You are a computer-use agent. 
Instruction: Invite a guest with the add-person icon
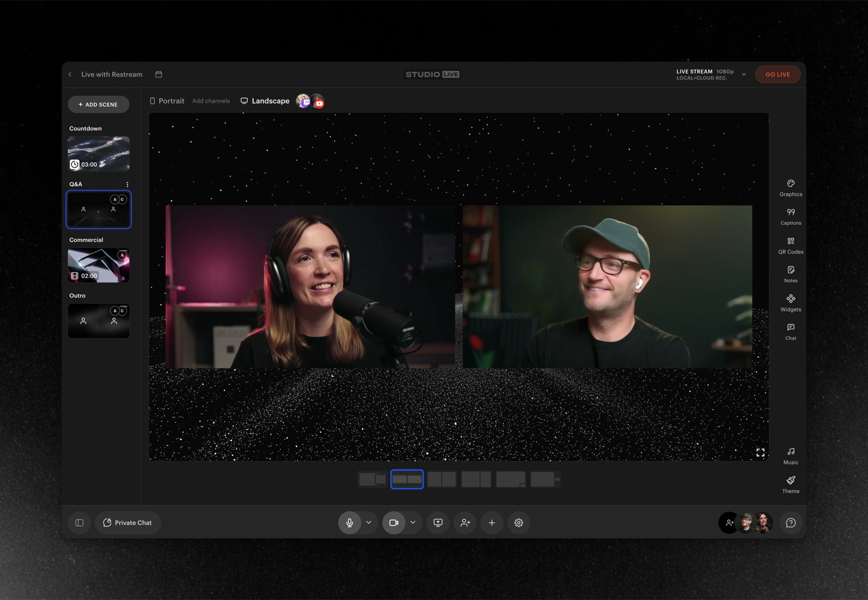point(465,523)
